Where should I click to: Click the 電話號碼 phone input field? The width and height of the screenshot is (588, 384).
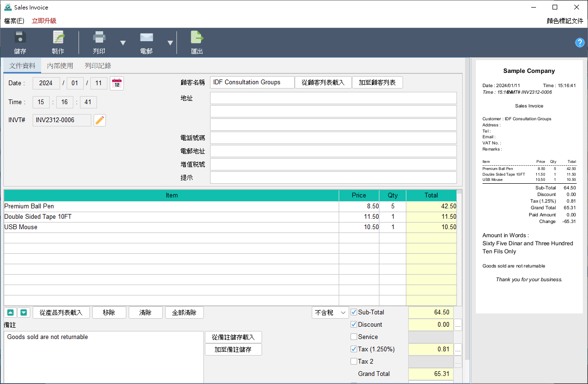coord(333,138)
